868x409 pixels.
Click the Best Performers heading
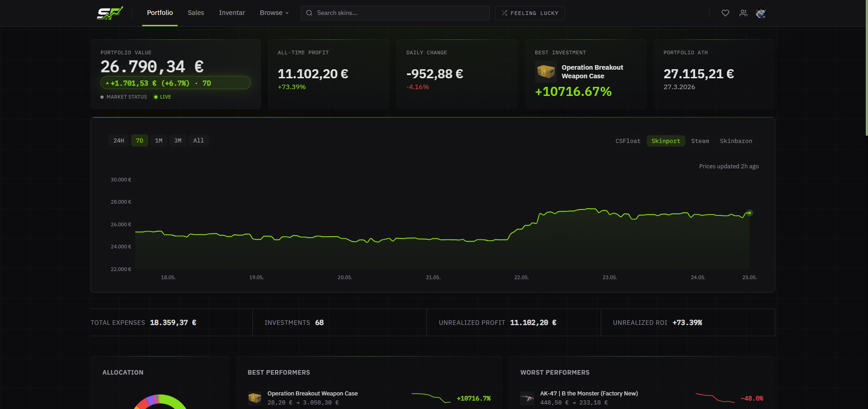tap(279, 372)
